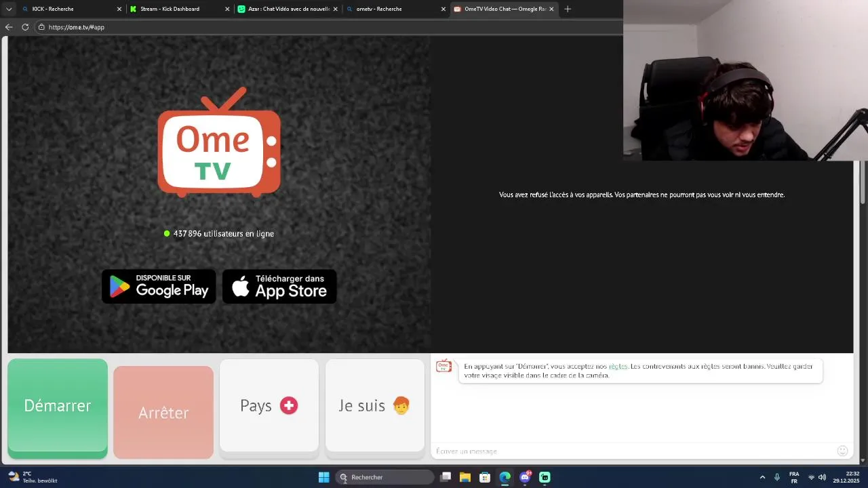Viewport: 868px width, 488px height.
Task: Click the Google Play download badge
Action: (159, 286)
